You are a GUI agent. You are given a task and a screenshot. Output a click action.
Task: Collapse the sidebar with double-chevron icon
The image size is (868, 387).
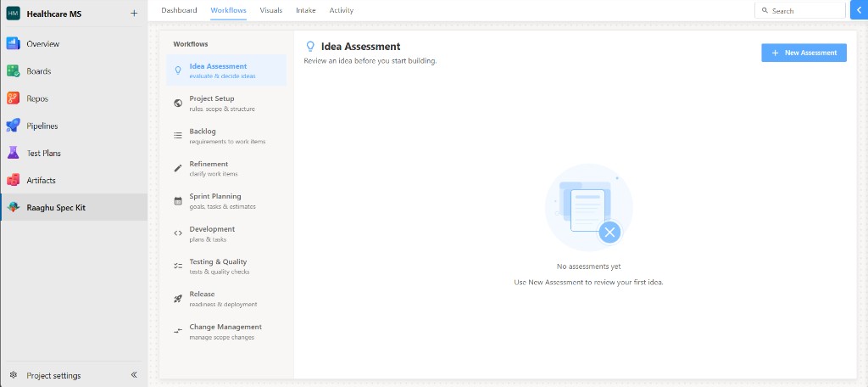pyautogui.click(x=134, y=375)
